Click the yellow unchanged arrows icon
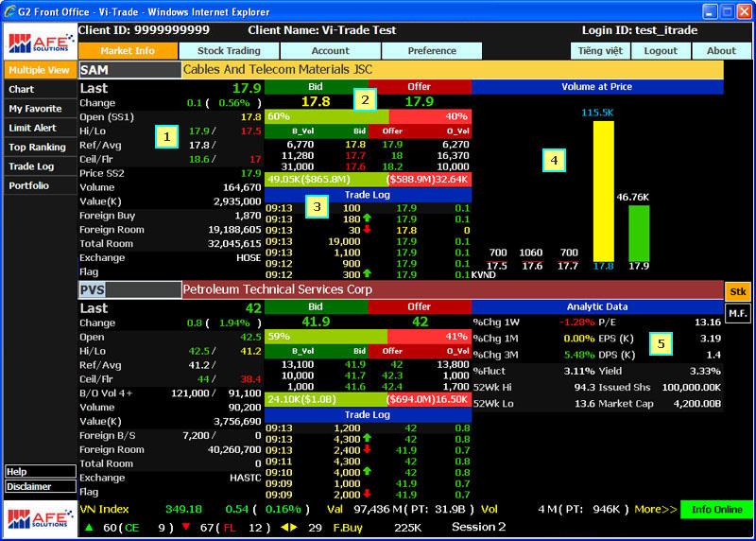Screen dimensions: 756x541 (x=288, y=528)
